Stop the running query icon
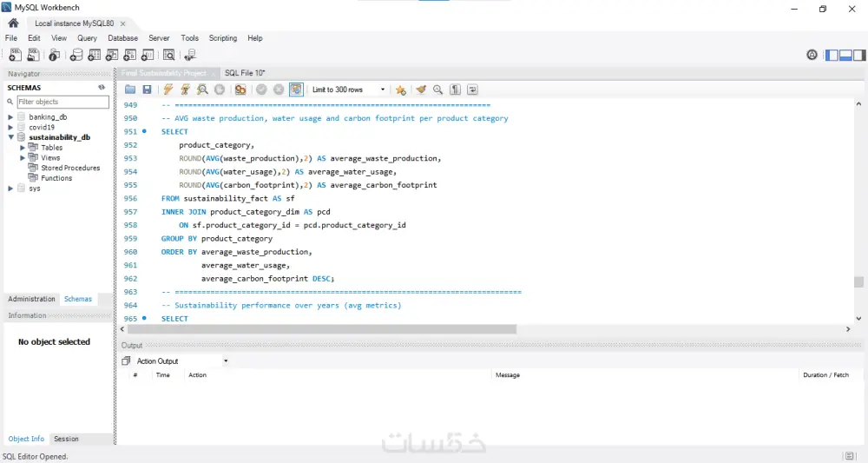This screenshot has width=868, height=463. pos(220,89)
